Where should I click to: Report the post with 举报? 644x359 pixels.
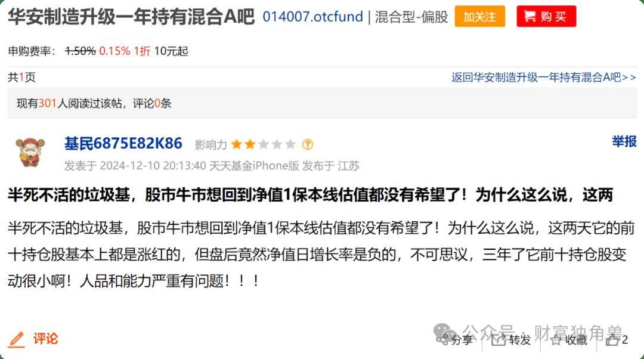(624, 141)
